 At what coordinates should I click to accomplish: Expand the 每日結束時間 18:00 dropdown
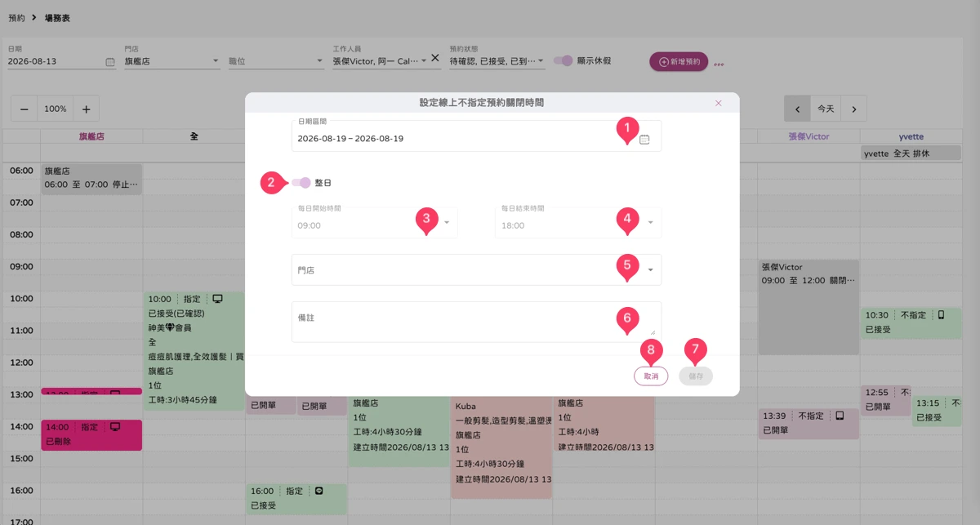click(x=650, y=222)
